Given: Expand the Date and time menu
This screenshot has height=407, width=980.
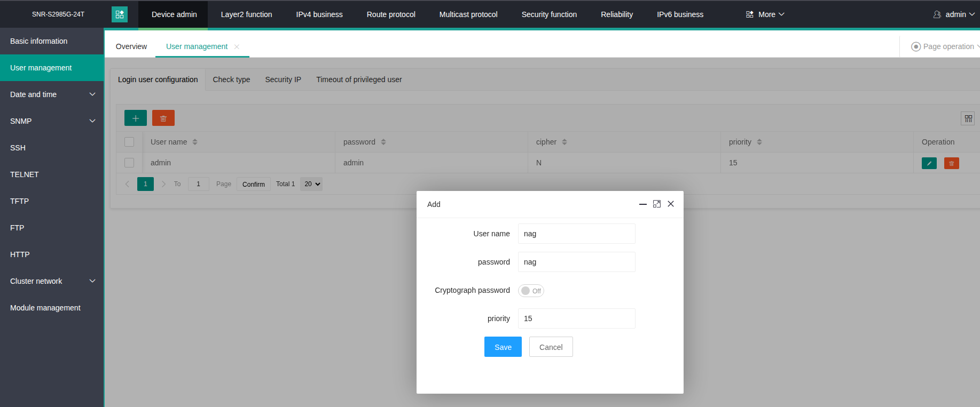Looking at the screenshot, I should 52,94.
